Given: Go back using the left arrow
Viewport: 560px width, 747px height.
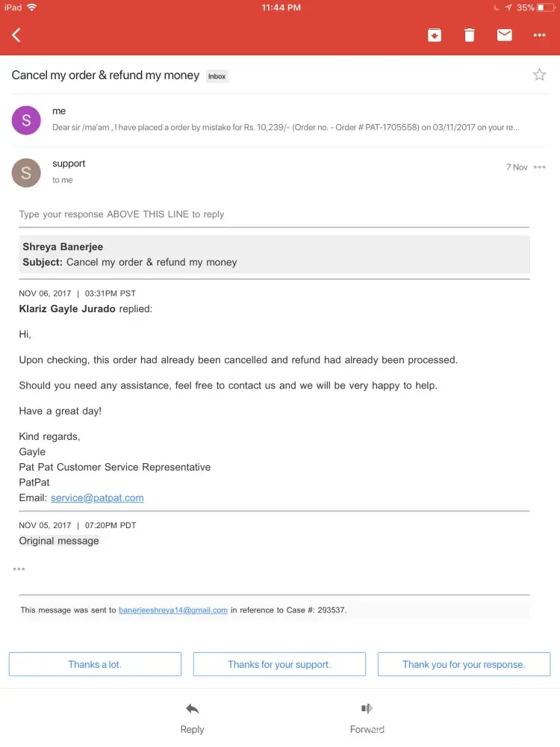Looking at the screenshot, I should [x=16, y=35].
